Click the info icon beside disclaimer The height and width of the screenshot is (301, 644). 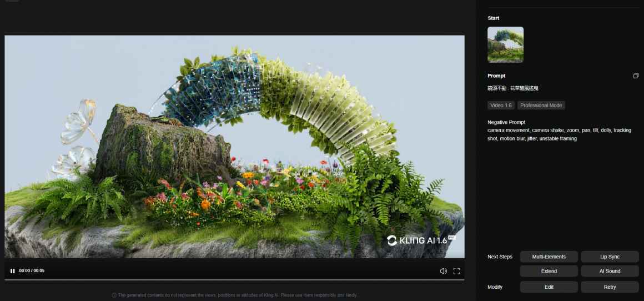pos(114,295)
